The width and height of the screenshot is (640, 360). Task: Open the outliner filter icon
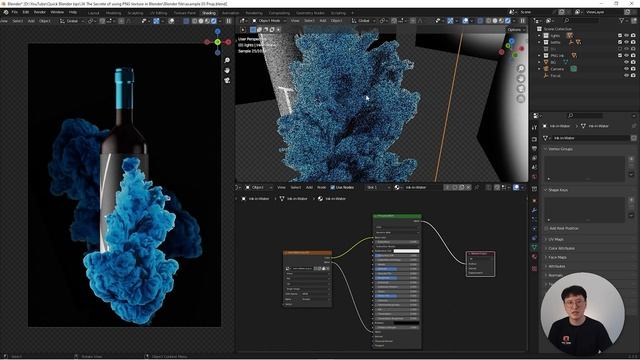(x=622, y=20)
